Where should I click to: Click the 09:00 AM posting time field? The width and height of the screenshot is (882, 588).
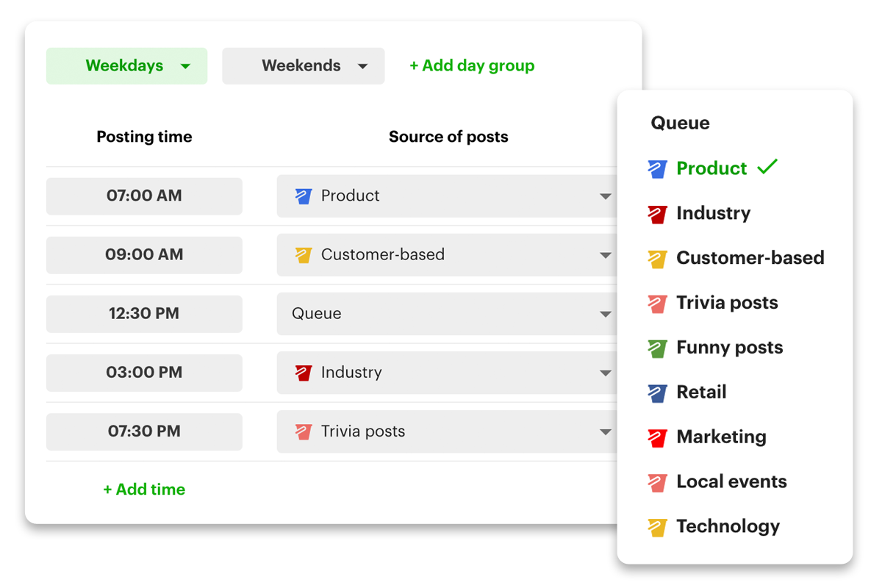pos(144,255)
